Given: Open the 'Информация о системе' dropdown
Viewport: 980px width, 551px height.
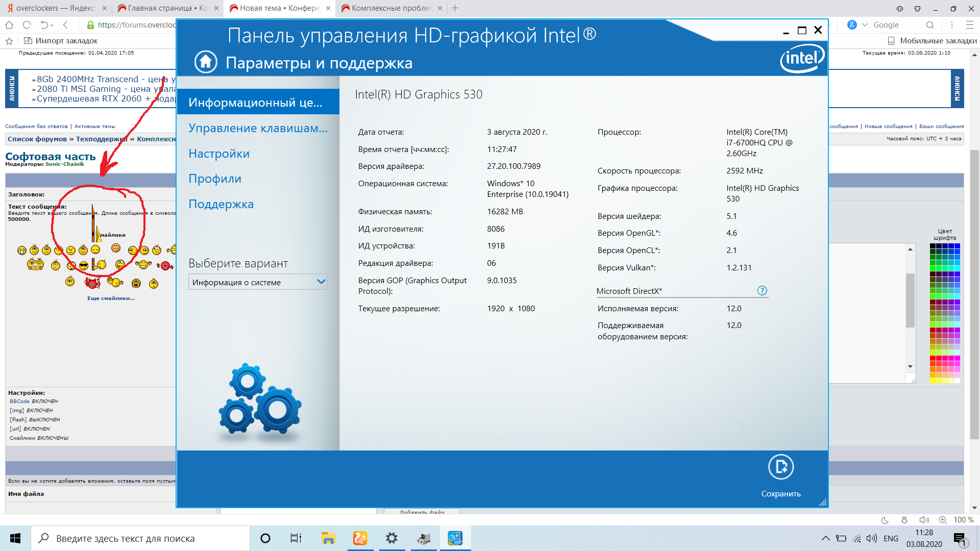Looking at the screenshot, I should coord(258,282).
